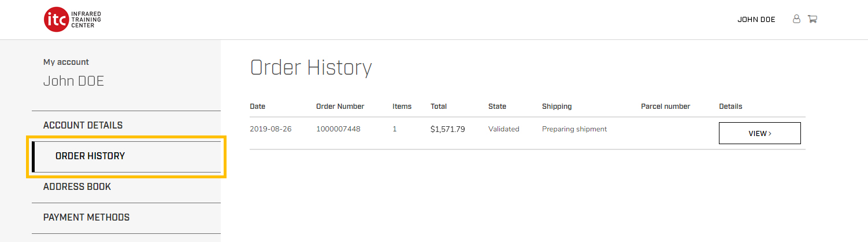868x242 pixels.
Task: Click the JOHN DOE header name
Action: click(756, 20)
